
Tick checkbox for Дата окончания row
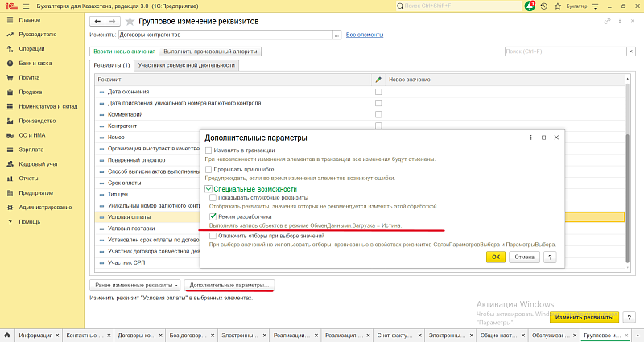pyautogui.click(x=378, y=92)
